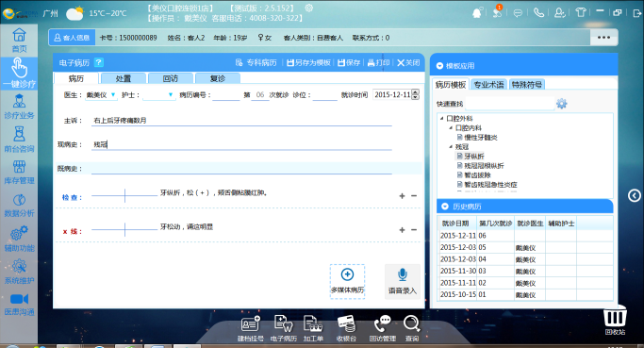Image resolution: width=644 pixels, height=348 pixels.
Task: Click the electronic record help question mark
Action: (x=99, y=62)
